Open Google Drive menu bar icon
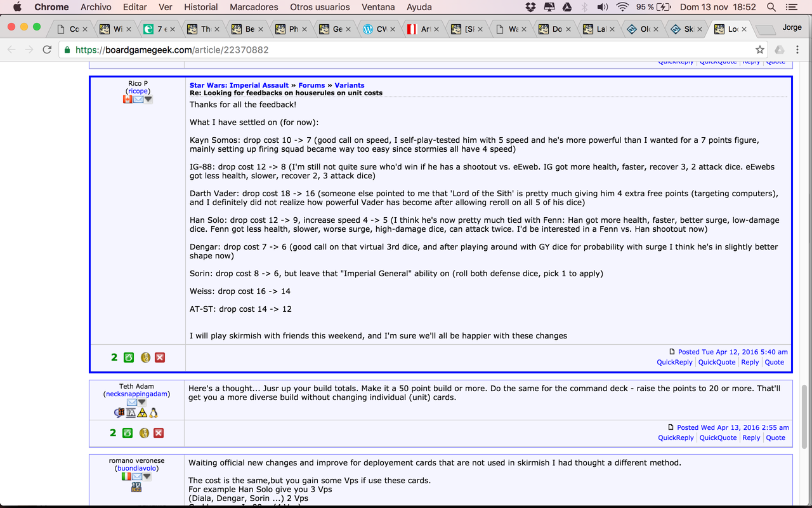Image resolution: width=812 pixels, height=508 pixels. pyautogui.click(x=567, y=7)
